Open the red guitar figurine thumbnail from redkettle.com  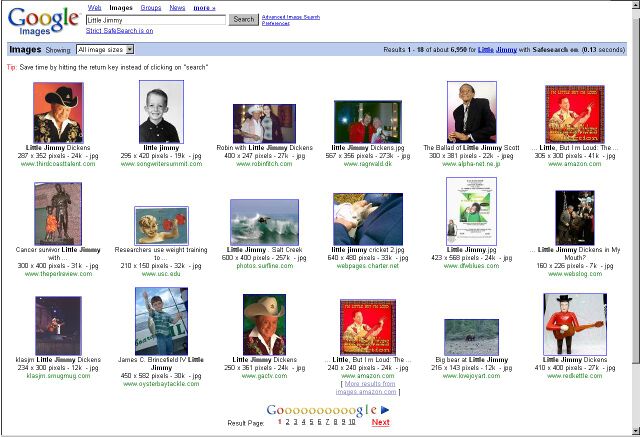575,324
